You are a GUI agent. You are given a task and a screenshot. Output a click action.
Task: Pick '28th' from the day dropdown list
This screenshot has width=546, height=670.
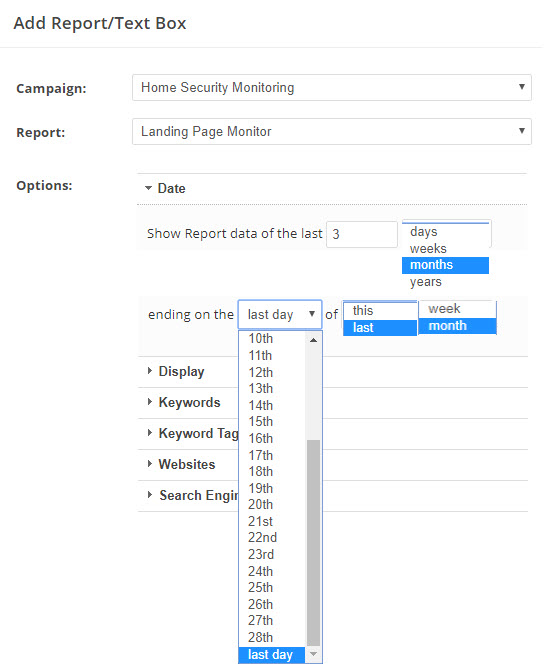coord(272,638)
